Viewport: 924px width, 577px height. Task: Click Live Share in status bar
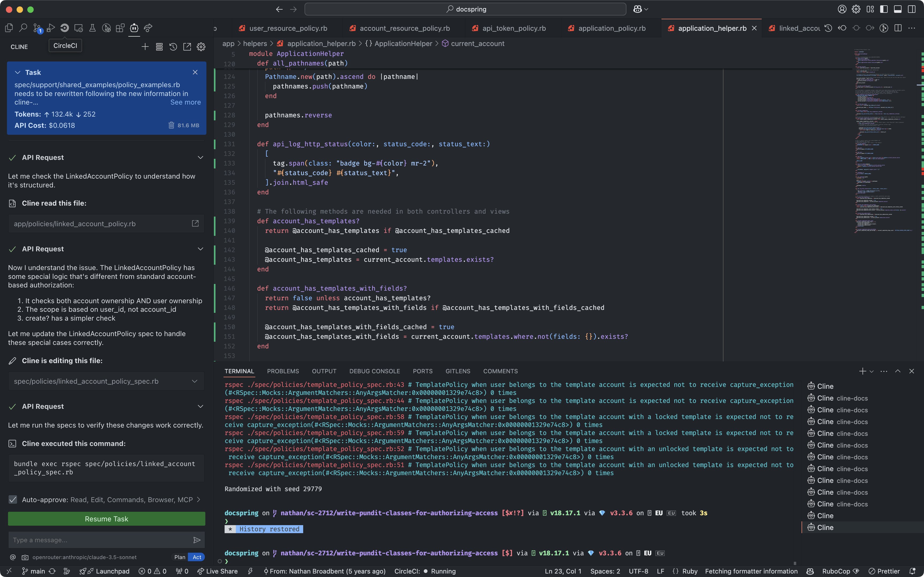click(x=217, y=571)
